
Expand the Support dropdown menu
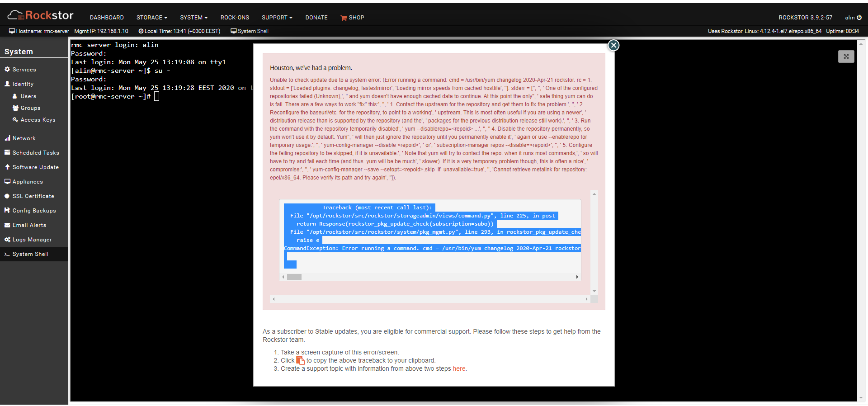point(277,18)
